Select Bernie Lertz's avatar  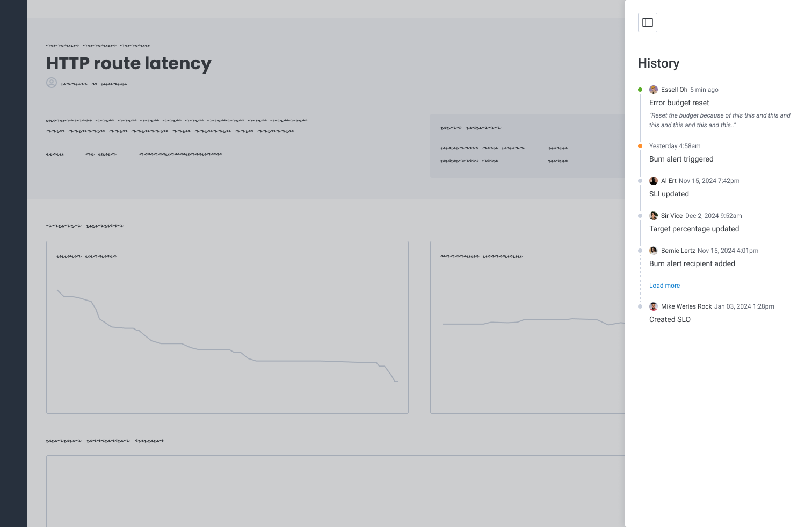click(653, 251)
